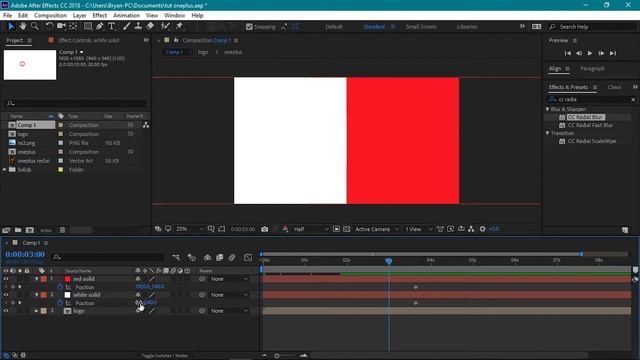
Task: Collapse Transition effects category
Action: point(548,133)
